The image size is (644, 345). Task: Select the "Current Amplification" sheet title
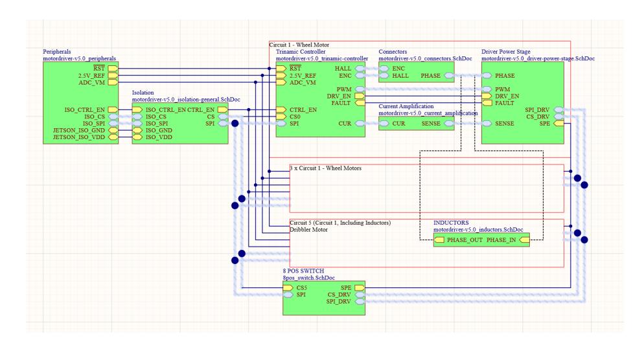(x=406, y=106)
